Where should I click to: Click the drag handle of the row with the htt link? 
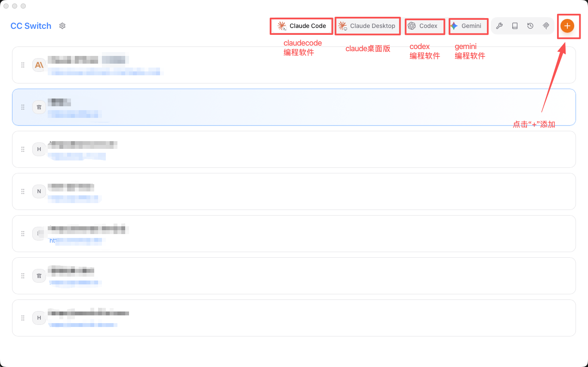23,234
